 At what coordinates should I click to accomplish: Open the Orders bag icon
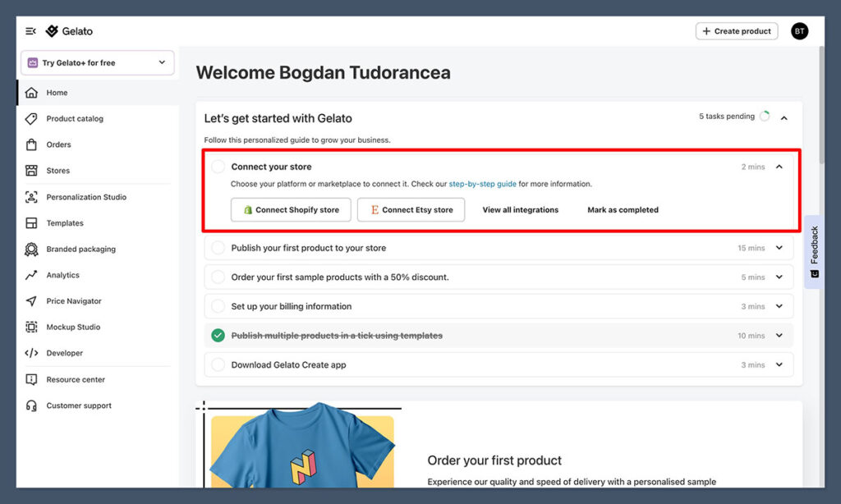pyautogui.click(x=31, y=144)
